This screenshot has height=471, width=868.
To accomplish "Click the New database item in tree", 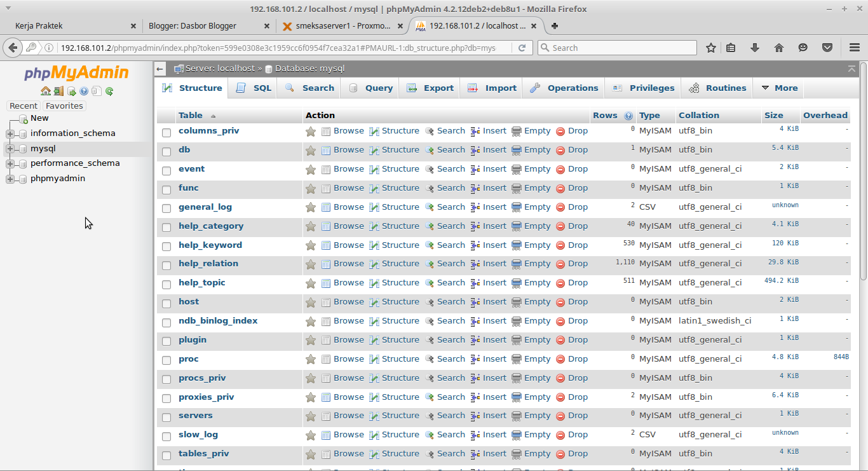I will pyautogui.click(x=39, y=118).
